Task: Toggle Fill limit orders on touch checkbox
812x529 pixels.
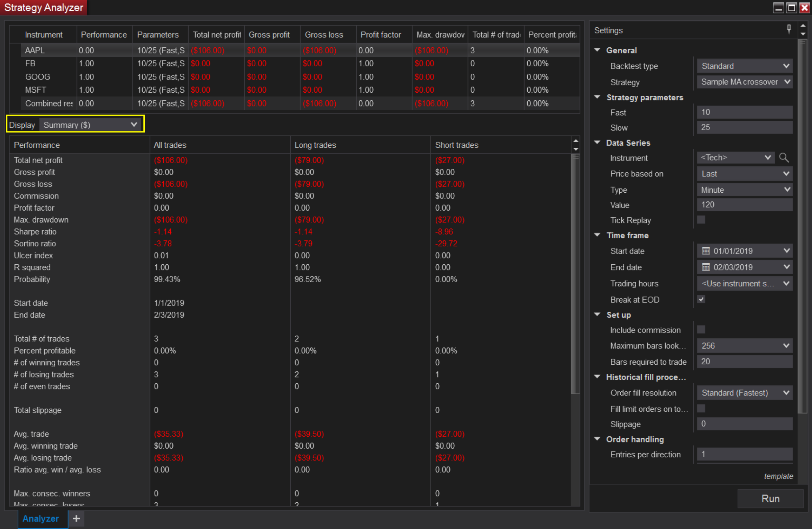Action: click(x=701, y=409)
